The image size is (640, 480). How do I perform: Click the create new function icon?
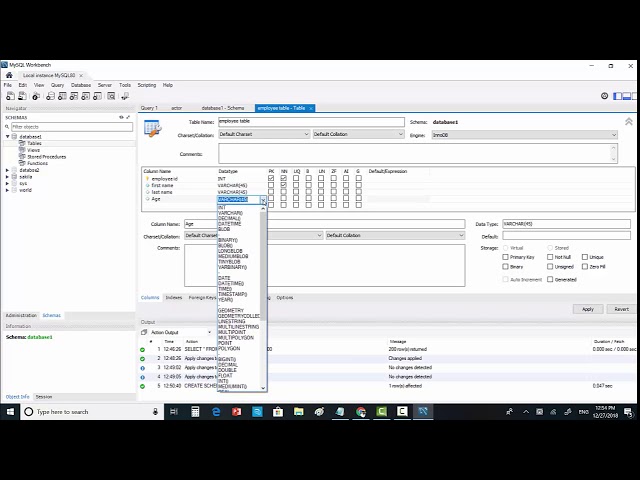[x=98, y=96]
